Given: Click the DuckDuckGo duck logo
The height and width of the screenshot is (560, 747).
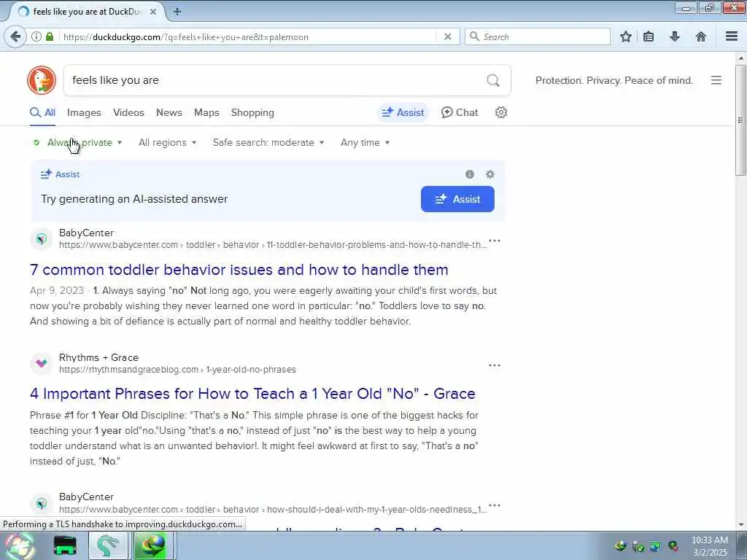Looking at the screenshot, I should pos(42,80).
